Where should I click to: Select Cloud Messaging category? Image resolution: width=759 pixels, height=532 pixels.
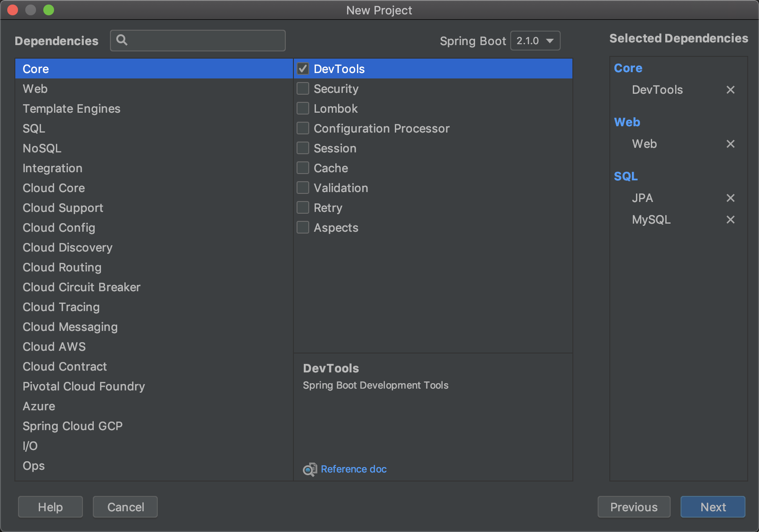coord(154,327)
